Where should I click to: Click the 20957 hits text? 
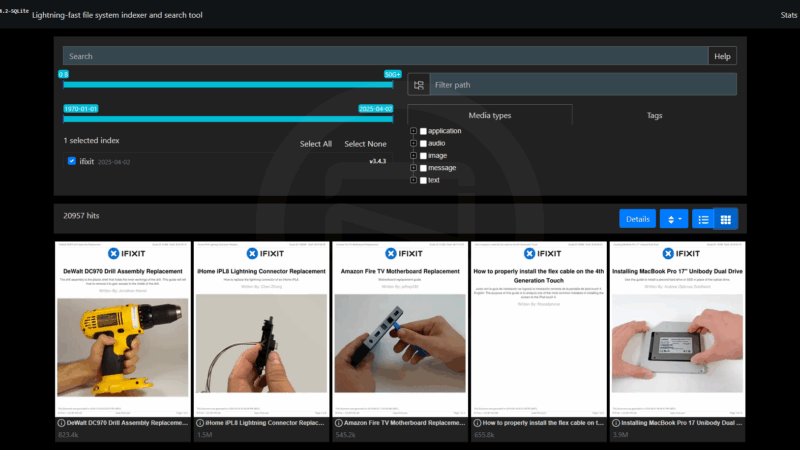(x=81, y=216)
